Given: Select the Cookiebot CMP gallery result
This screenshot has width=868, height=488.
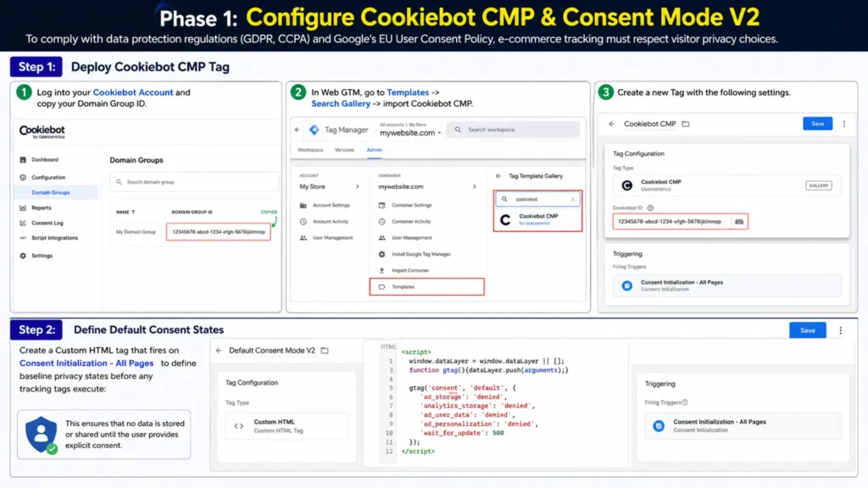Looking at the screenshot, I should (x=537, y=219).
